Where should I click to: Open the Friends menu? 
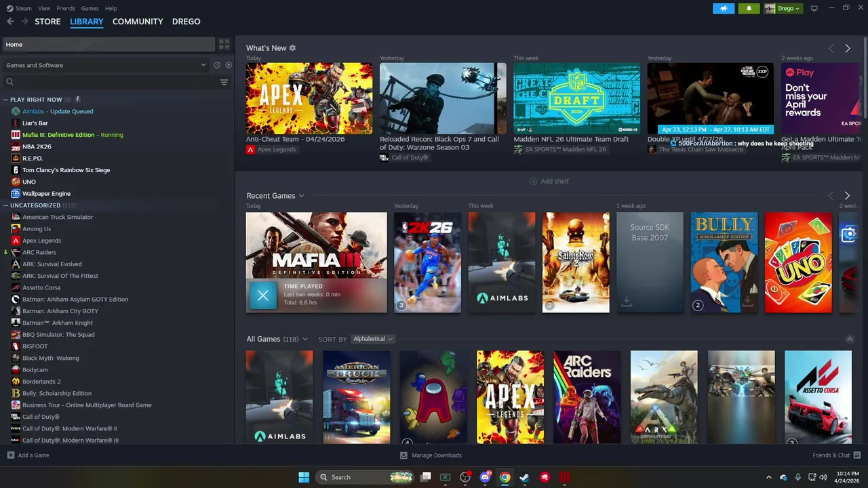66,8
